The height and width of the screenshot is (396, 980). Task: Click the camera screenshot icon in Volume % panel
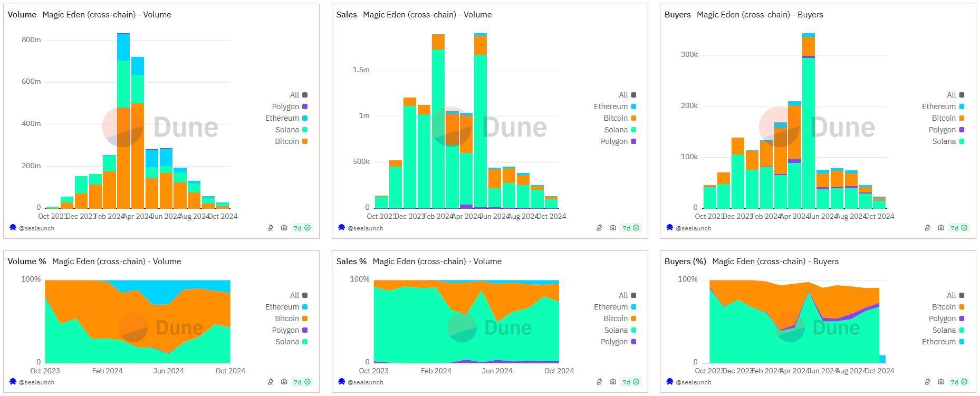pos(284,382)
